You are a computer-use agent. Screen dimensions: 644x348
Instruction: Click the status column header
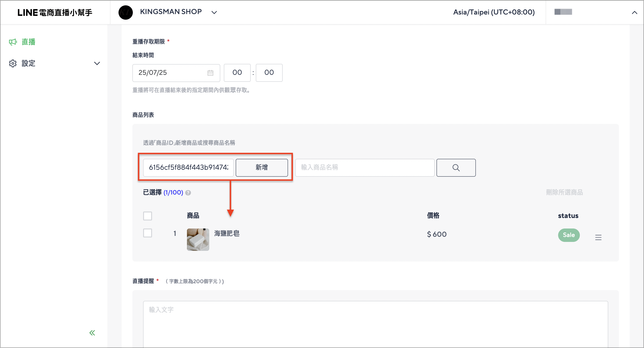pos(568,216)
